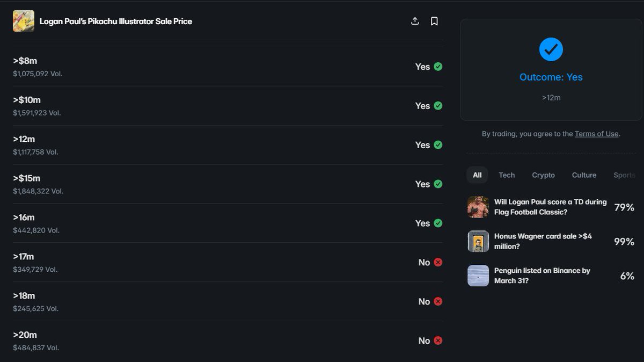Click the red X in the >20m row

[438, 341]
